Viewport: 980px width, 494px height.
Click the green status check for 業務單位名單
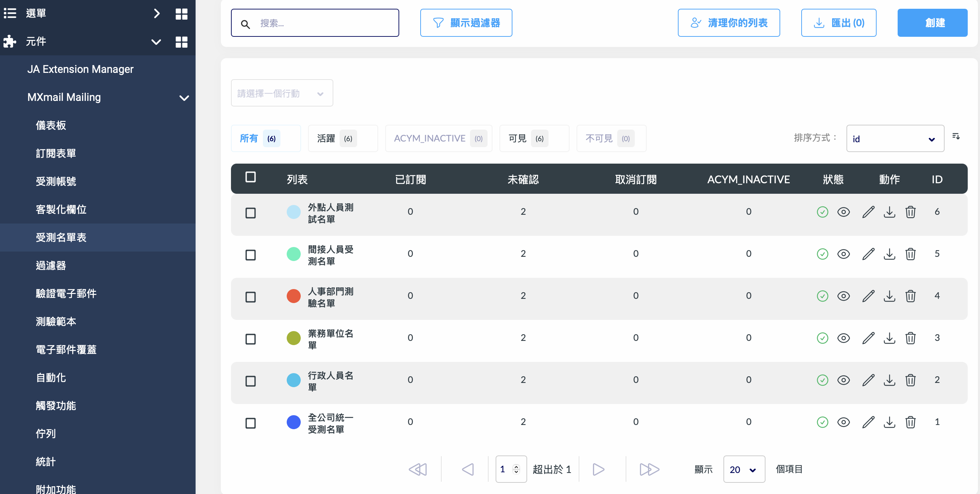822,338
